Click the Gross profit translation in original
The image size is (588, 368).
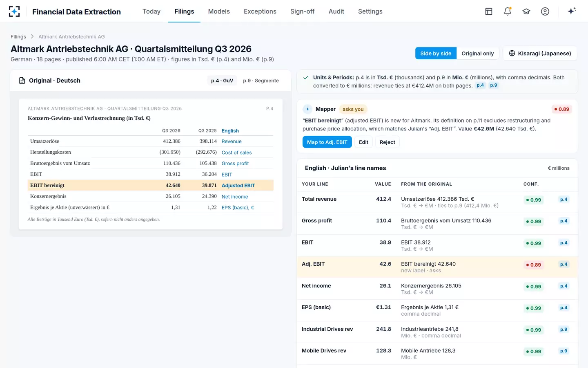coord(235,164)
